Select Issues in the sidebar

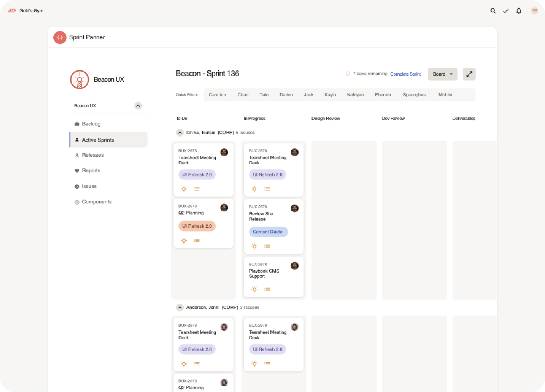[x=89, y=186]
